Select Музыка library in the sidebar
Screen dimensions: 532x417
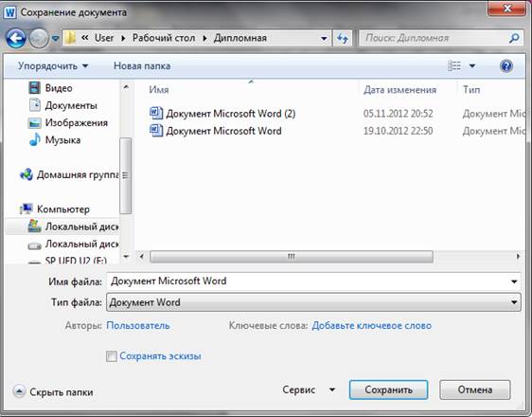click(62, 140)
